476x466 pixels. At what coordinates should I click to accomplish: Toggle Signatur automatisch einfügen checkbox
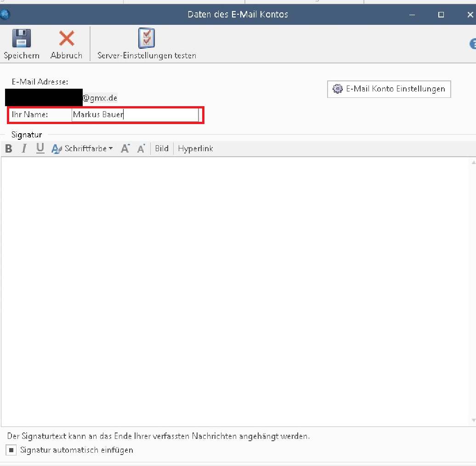click(11, 450)
